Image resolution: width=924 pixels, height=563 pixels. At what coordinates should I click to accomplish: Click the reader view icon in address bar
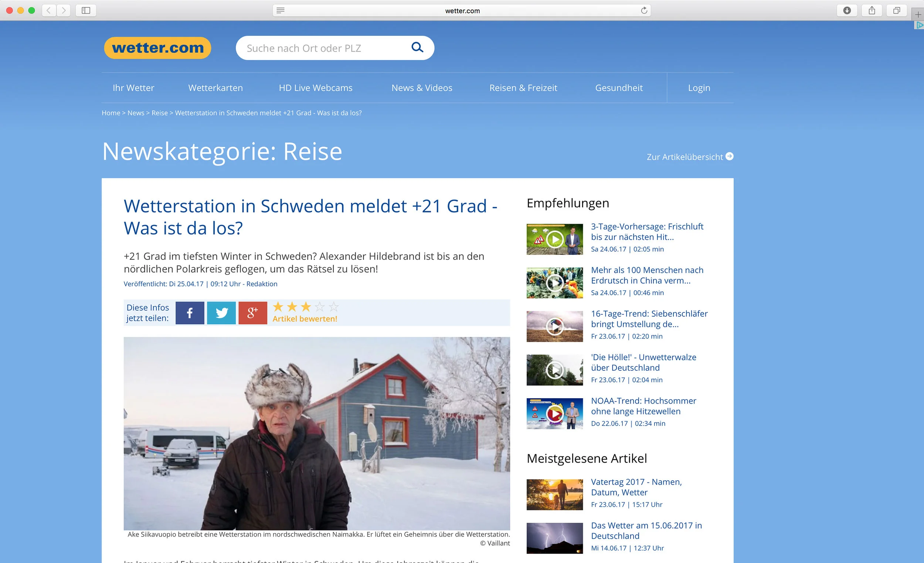click(281, 10)
